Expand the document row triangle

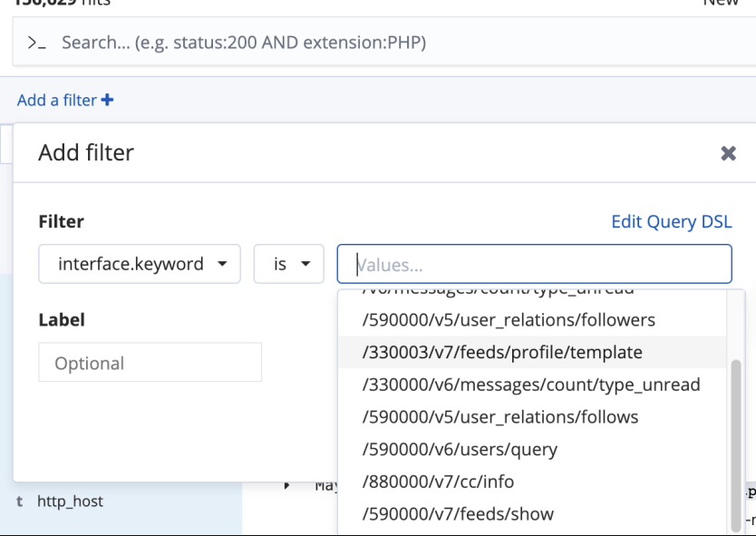pyautogui.click(x=287, y=486)
